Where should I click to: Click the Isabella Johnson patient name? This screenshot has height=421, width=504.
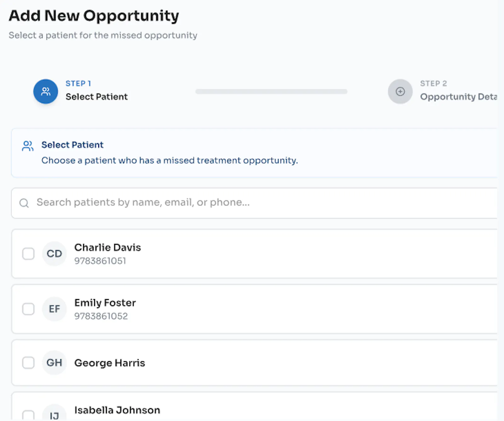click(x=117, y=410)
